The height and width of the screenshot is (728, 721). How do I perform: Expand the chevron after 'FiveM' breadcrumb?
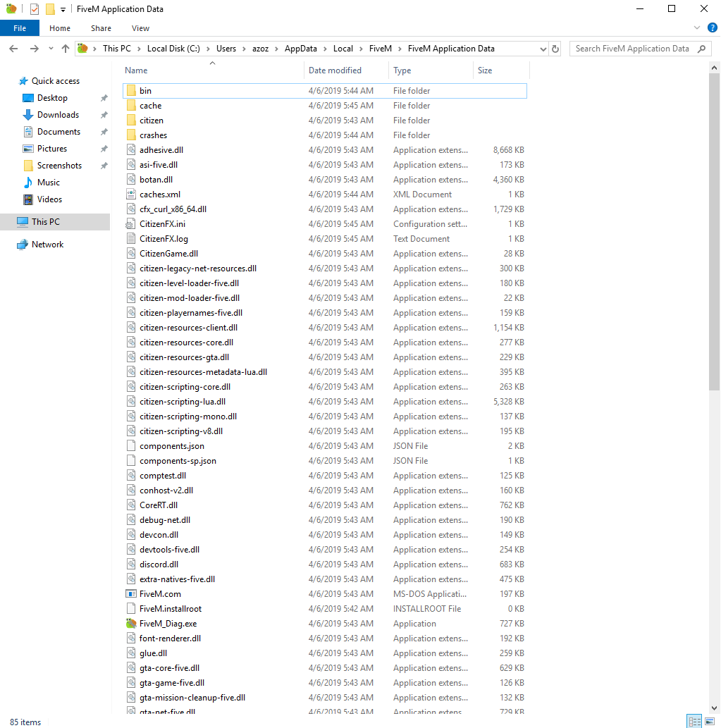click(400, 49)
